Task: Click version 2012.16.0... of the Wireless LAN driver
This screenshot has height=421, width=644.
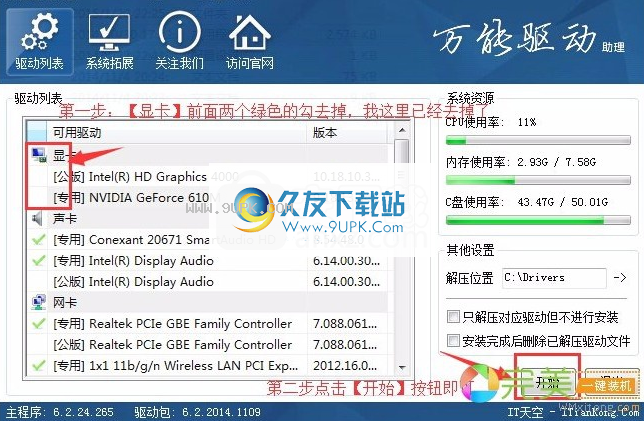Action: pyautogui.click(x=345, y=366)
